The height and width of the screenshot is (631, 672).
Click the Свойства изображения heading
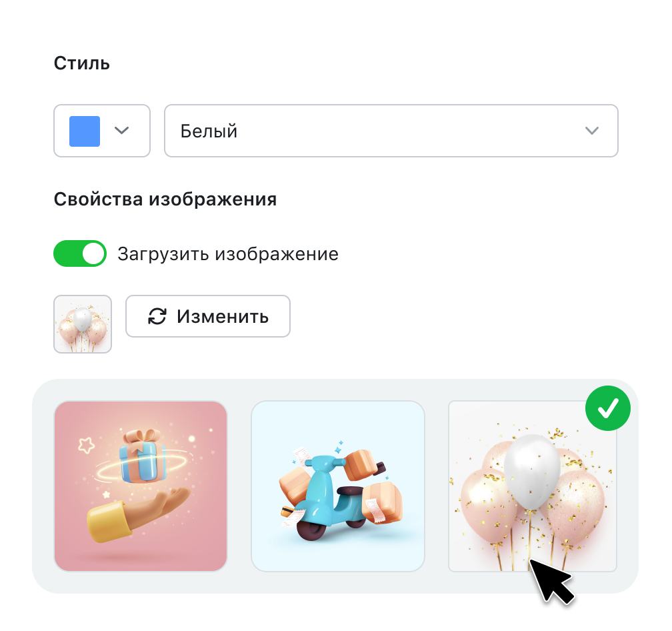(x=165, y=199)
